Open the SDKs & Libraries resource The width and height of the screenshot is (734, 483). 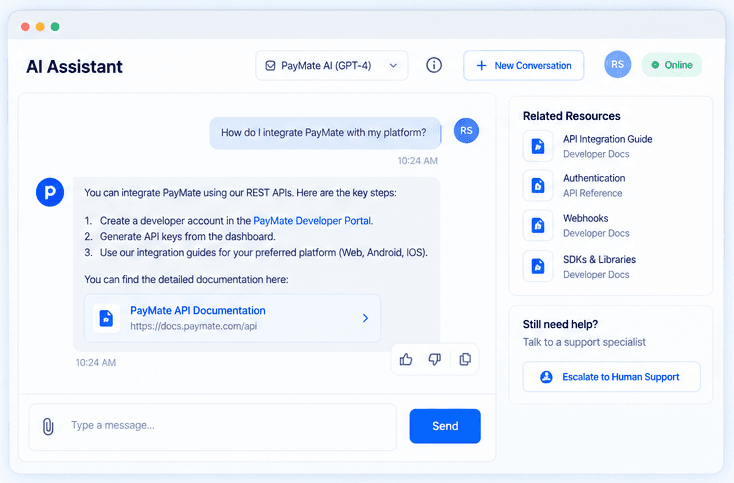[x=580, y=266]
